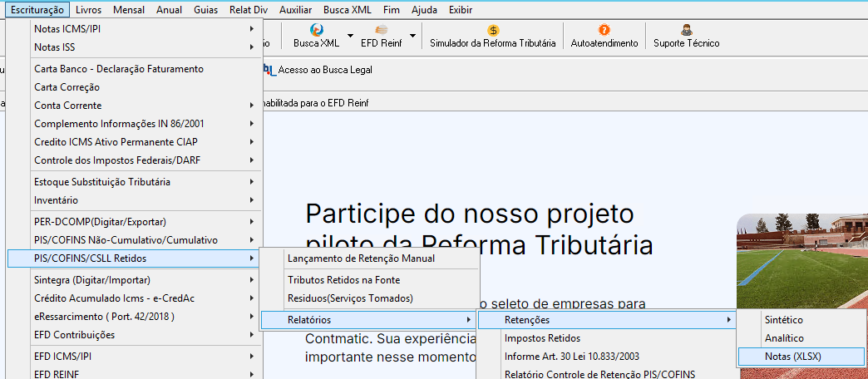Expand the Conta Corrente submenu
868x379 pixels.
click(134, 106)
